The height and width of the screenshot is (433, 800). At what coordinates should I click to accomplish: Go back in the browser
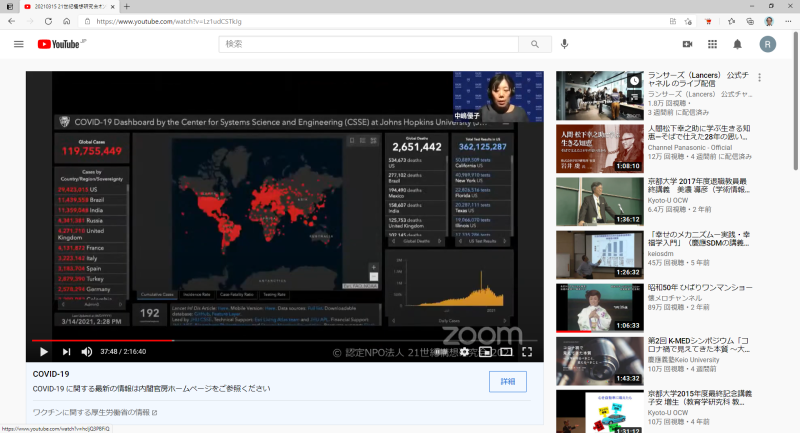point(11,21)
